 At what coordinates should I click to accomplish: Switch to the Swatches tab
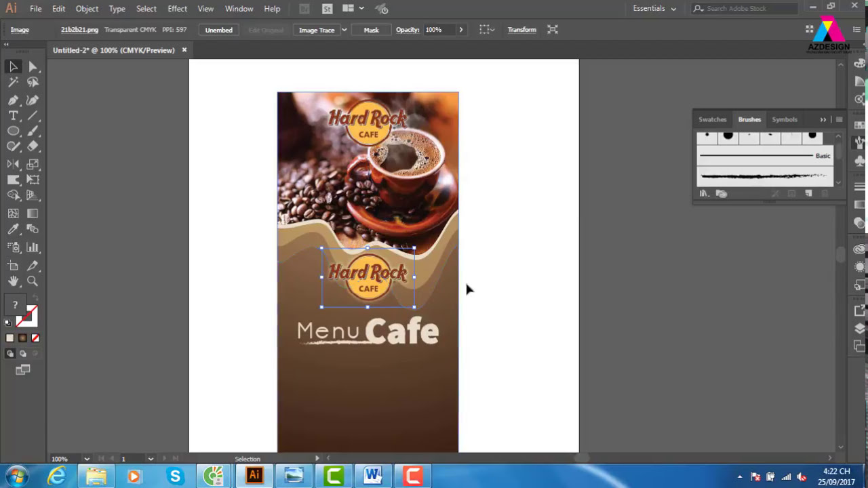click(712, 119)
